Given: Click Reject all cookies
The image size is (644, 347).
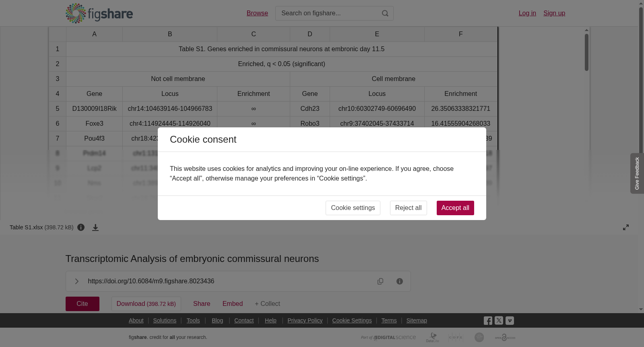Looking at the screenshot, I should tap(409, 208).
